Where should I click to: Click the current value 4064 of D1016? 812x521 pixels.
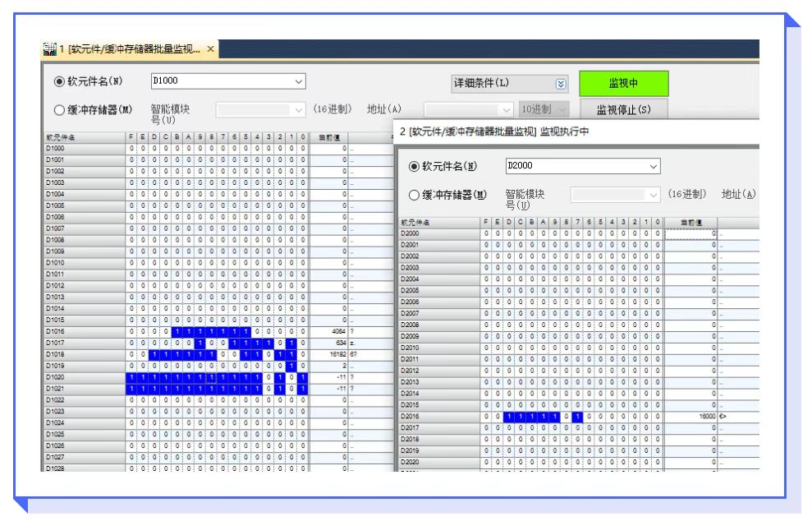(328, 331)
